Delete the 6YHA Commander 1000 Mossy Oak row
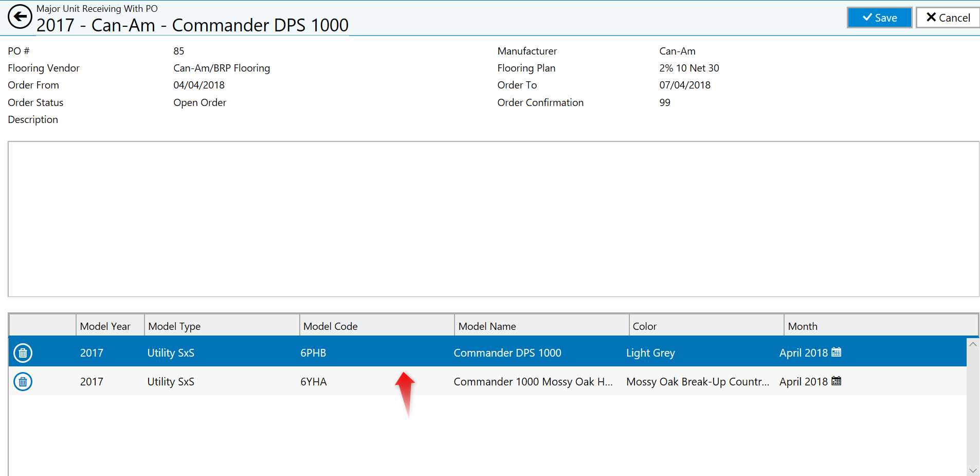Viewport: 980px width, 476px height. pyautogui.click(x=23, y=382)
